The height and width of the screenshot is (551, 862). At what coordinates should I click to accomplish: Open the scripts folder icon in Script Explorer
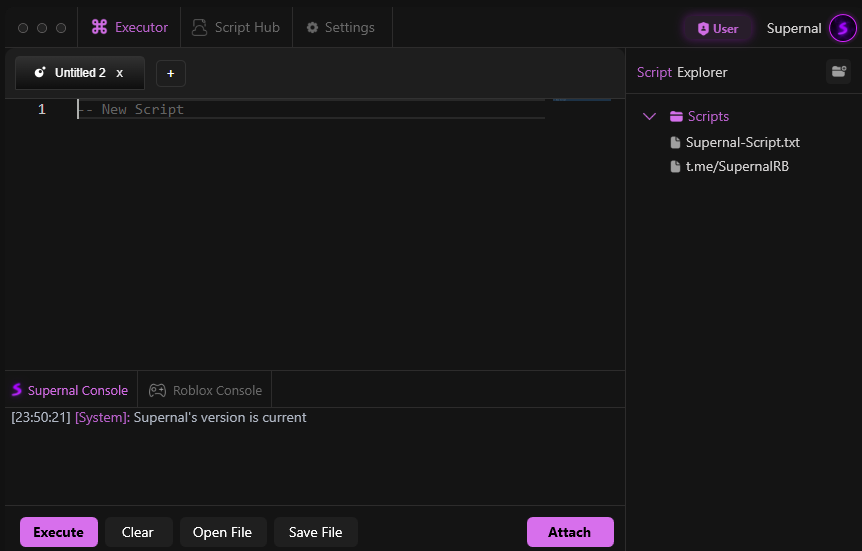(838, 71)
